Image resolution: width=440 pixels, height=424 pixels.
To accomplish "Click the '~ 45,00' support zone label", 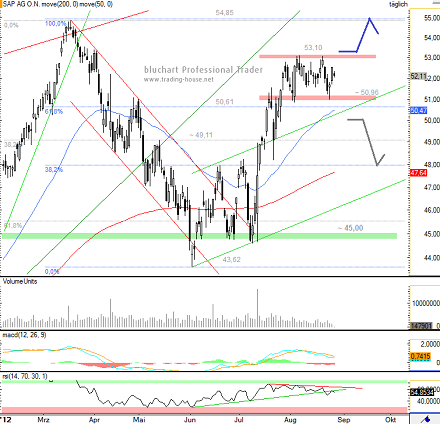I will (350, 228).
